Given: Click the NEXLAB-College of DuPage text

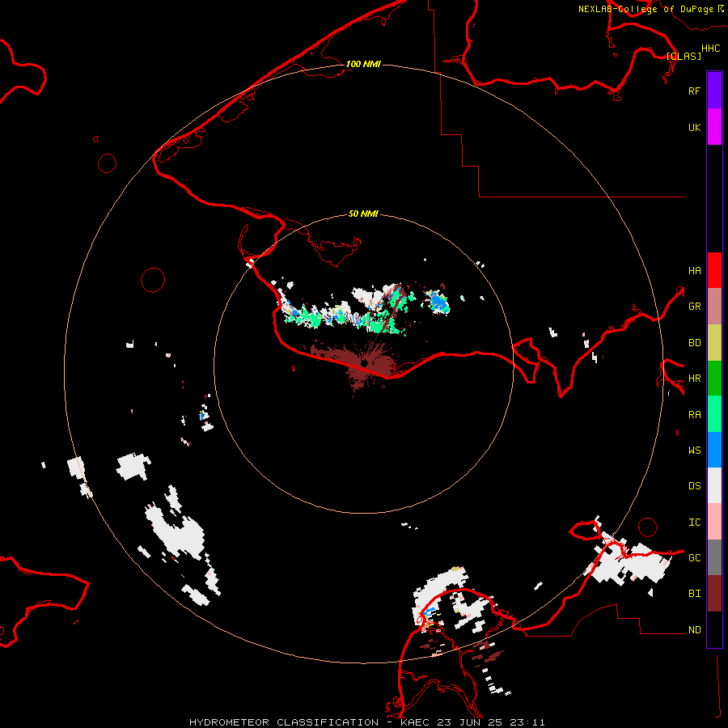Looking at the screenshot, I should tap(646, 9).
